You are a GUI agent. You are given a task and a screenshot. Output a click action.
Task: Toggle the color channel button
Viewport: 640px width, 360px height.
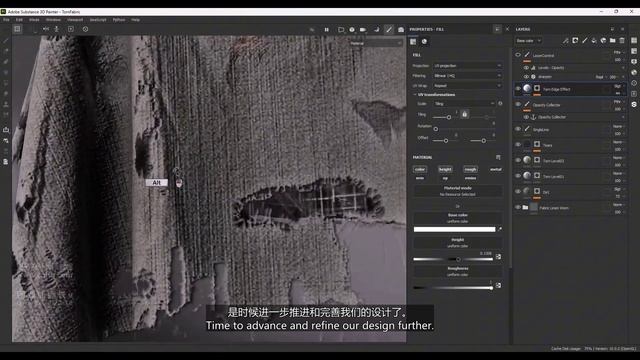pos(420,169)
